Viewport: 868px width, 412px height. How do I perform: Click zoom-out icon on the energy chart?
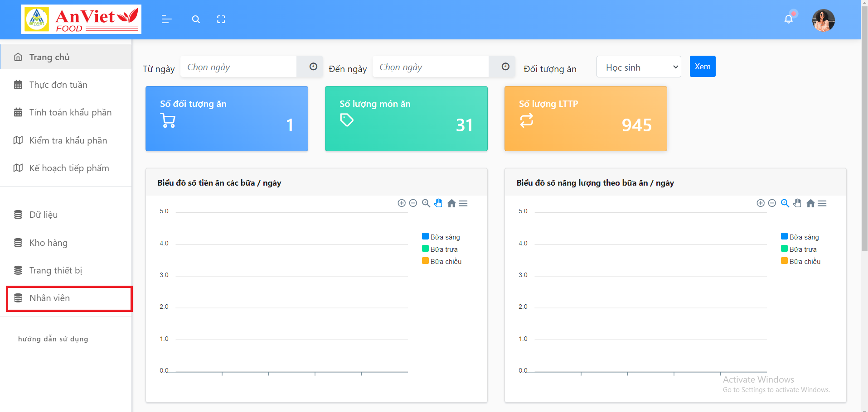(x=772, y=203)
